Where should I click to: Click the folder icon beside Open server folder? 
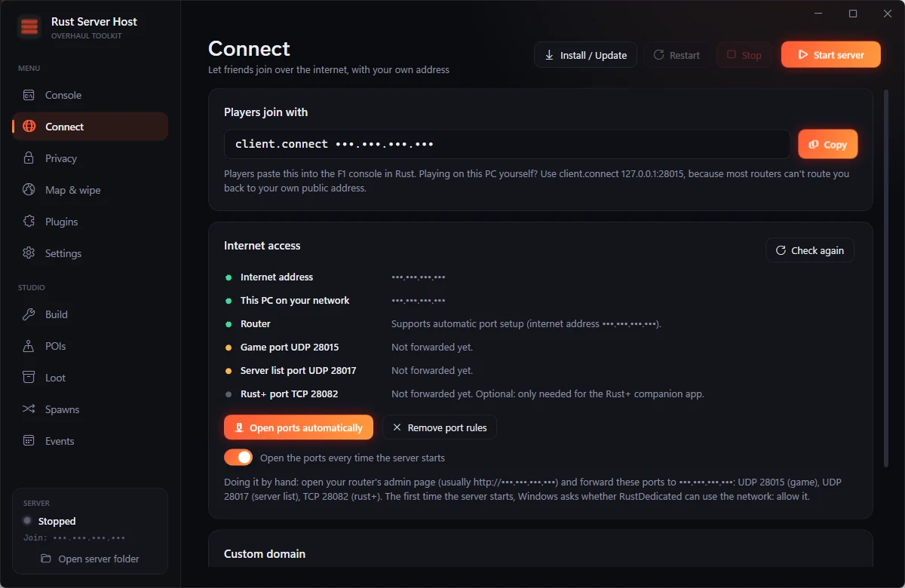(46, 559)
